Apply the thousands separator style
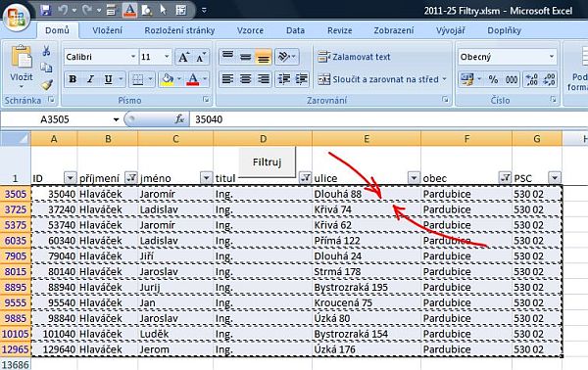 tap(512, 79)
